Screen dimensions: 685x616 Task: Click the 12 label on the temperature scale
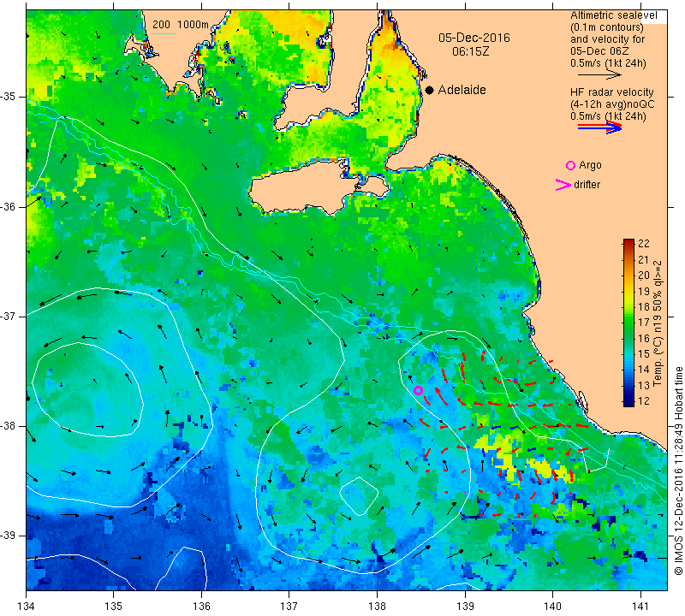(644, 400)
